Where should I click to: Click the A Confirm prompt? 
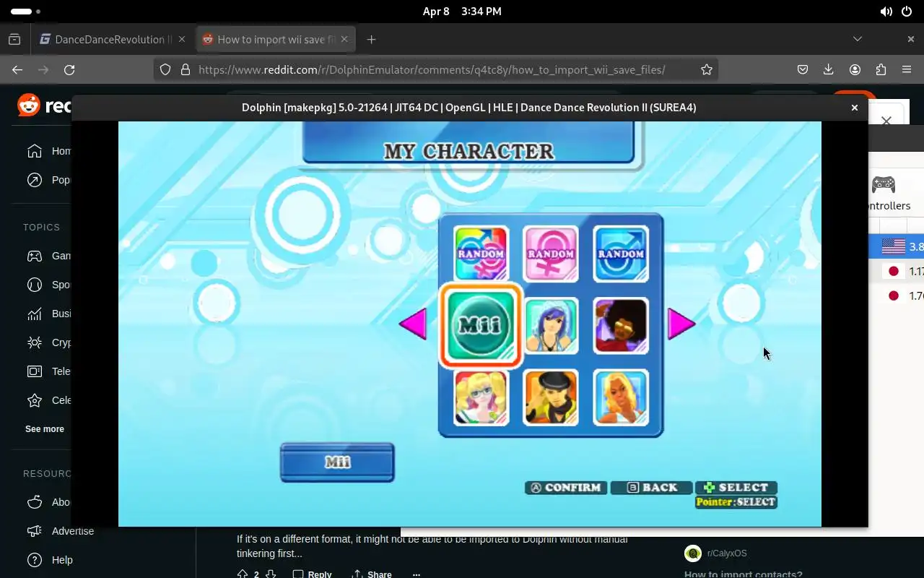566,488
